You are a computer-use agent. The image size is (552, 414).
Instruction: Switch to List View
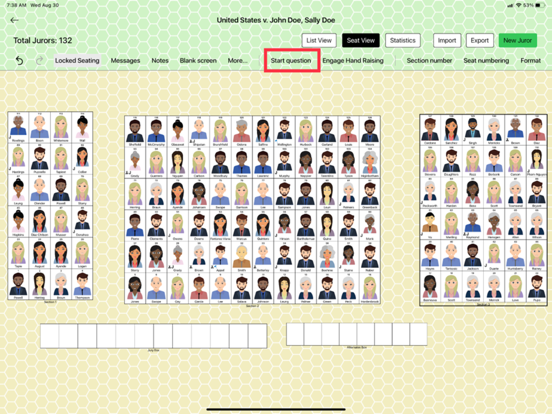(319, 40)
